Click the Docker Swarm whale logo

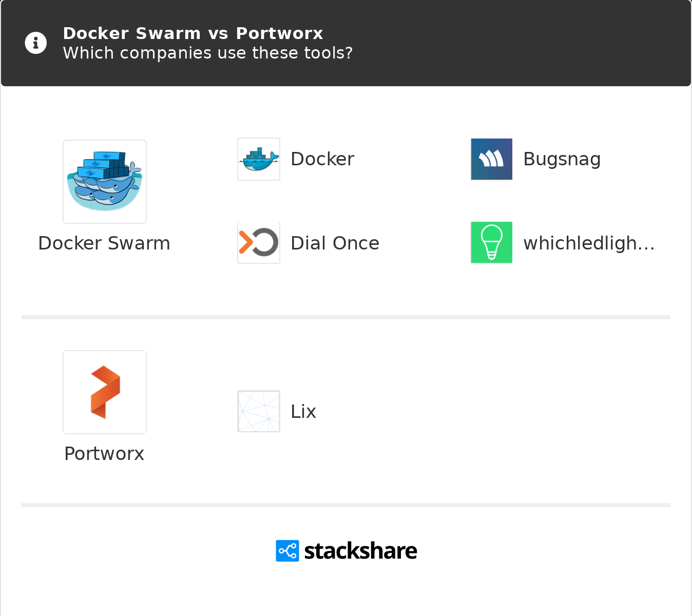pyautogui.click(x=105, y=182)
